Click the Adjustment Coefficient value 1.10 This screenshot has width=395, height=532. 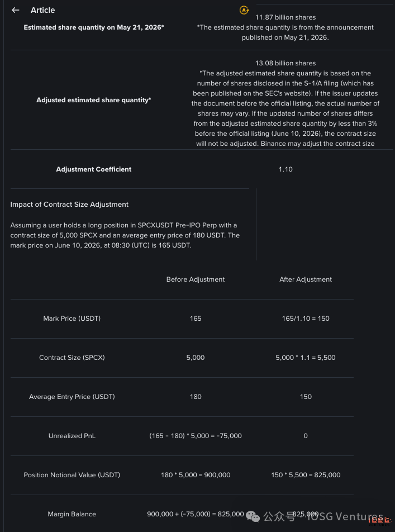point(285,169)
